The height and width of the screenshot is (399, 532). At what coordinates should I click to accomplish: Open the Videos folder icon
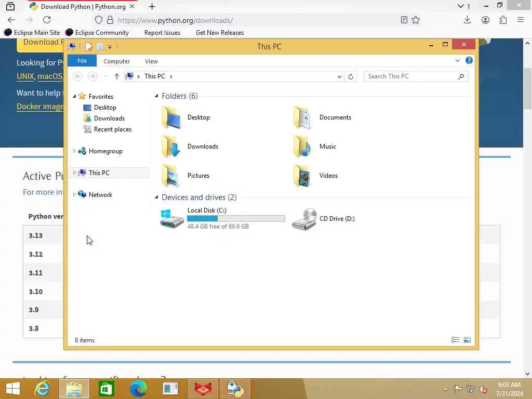pyautogui.click(x=302, y=176)
